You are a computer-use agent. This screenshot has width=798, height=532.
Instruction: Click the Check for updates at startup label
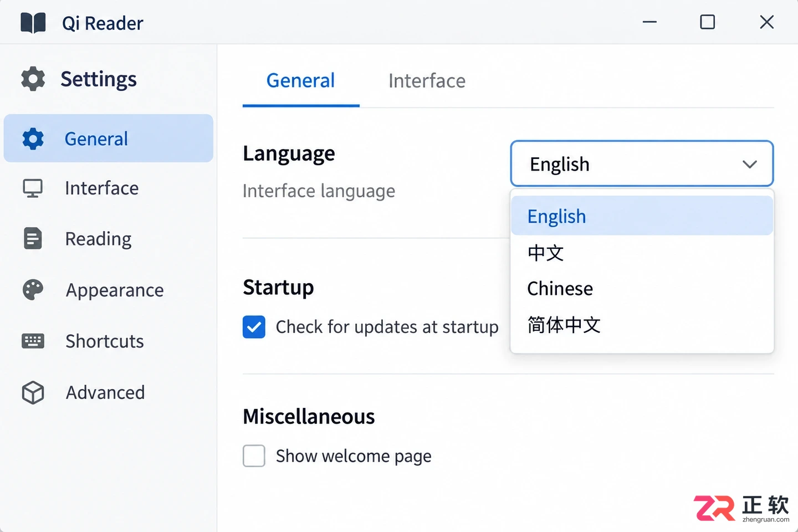pos(387,327)
